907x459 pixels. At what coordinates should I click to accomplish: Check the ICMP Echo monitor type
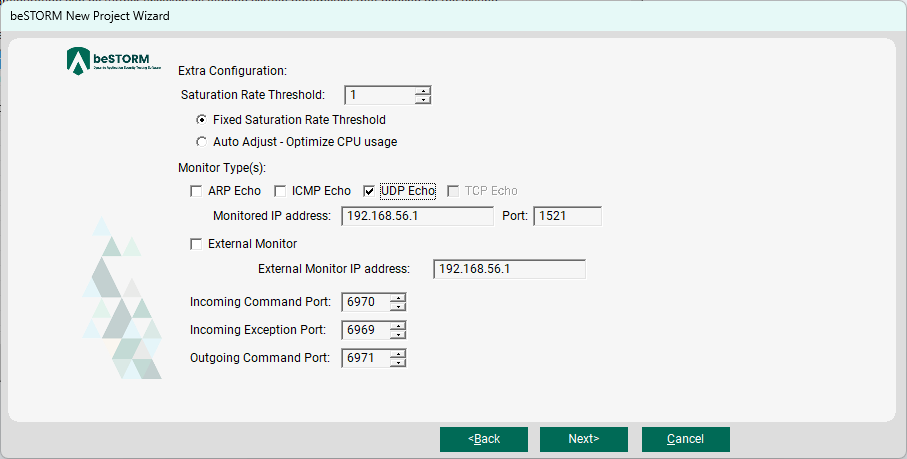coord(281,191)
